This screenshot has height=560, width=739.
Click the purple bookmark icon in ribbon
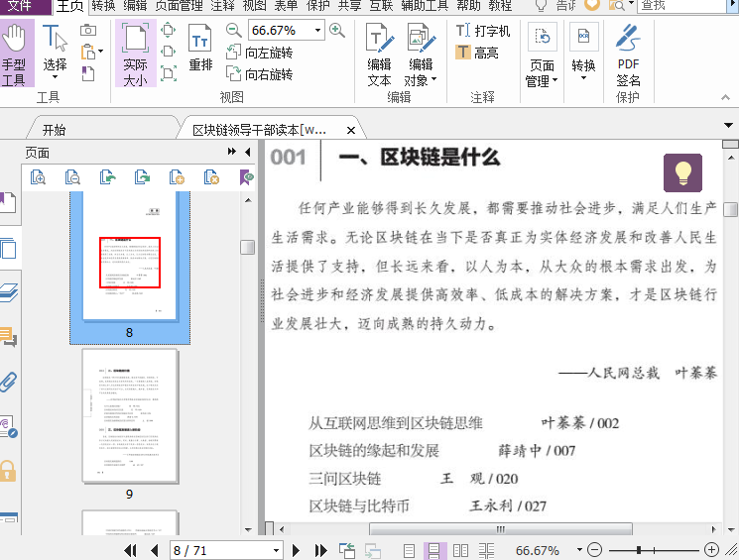(88, 73)
